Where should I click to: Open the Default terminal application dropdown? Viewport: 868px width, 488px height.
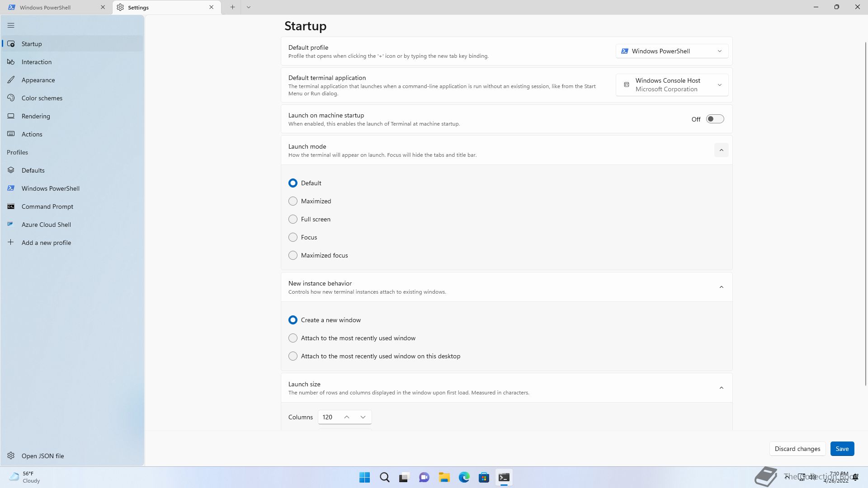pos(672,85)
